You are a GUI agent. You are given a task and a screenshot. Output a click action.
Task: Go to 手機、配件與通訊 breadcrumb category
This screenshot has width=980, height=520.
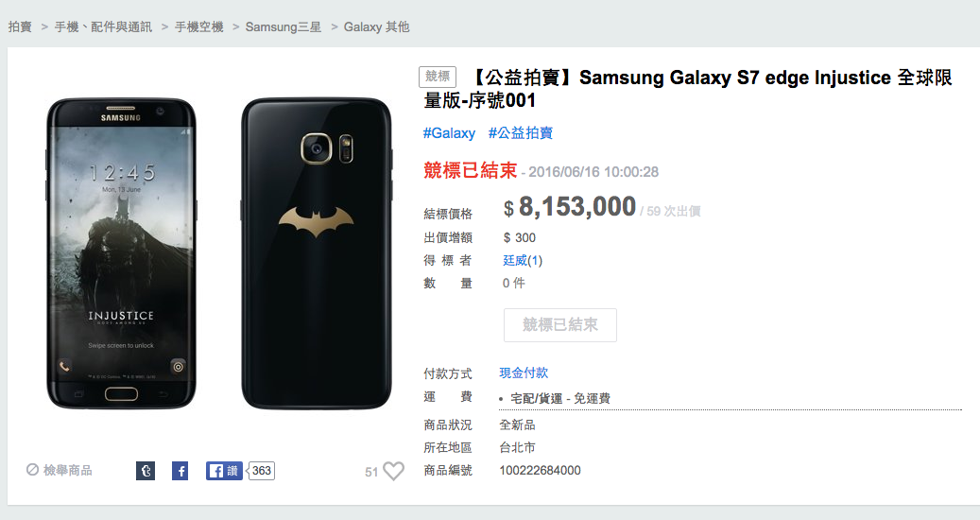click(x=103, y=27)
